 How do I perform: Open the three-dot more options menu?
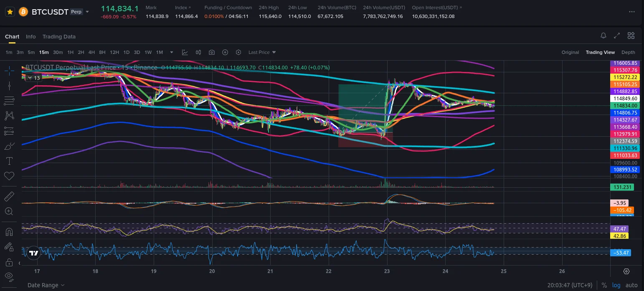click(x=632, y=12)
